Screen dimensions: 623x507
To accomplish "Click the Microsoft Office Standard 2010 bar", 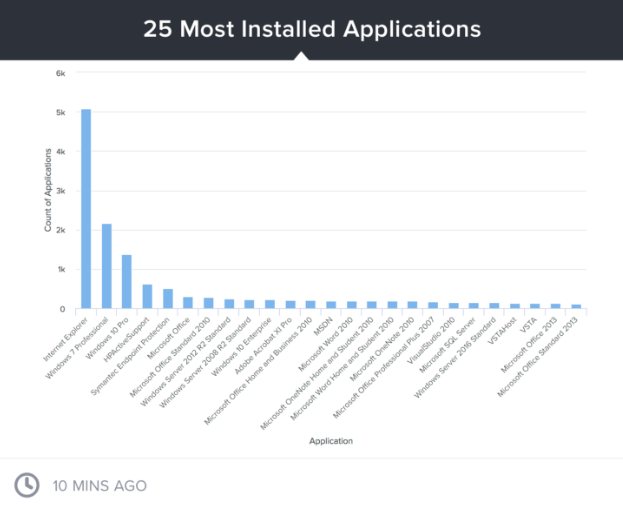I will tap(209, 303).
